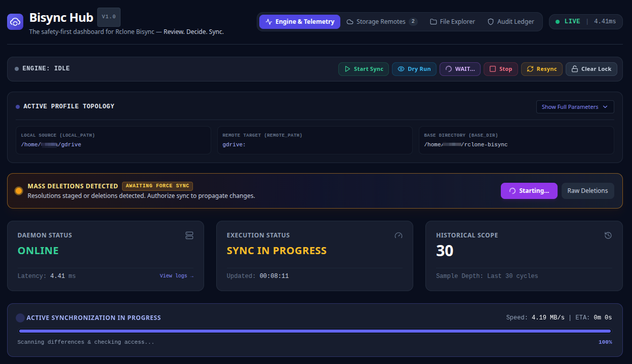
Task: Click the Daemon Status server icon
Action: pos(189,235)
